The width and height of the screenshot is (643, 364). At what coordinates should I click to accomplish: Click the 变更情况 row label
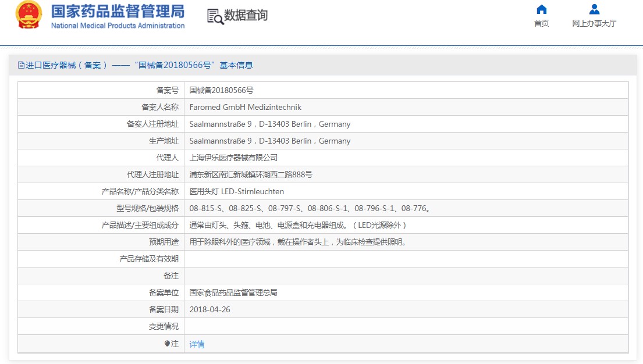click(x=164, y=326)
